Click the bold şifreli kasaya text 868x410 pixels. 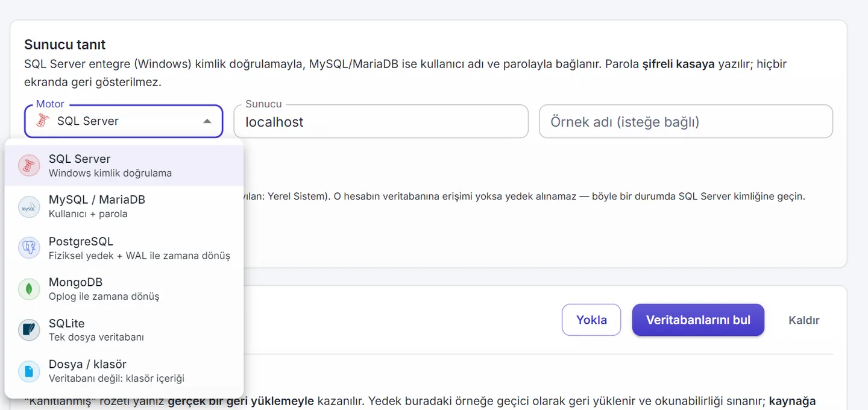tap(678, 64)
